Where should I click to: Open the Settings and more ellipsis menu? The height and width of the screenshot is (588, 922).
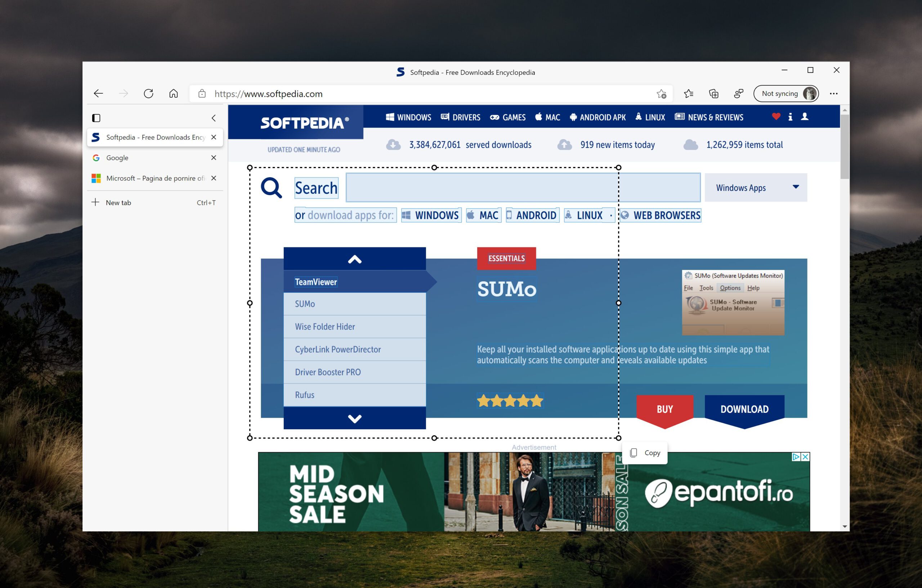pos(833,94)
